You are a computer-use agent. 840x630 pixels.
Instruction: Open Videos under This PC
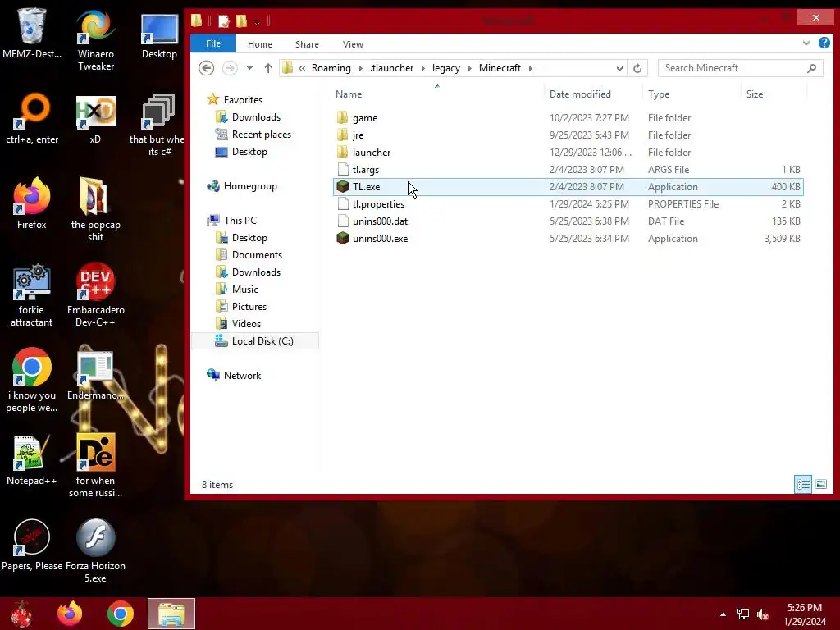pyautogui.click(x=246, y=323)
